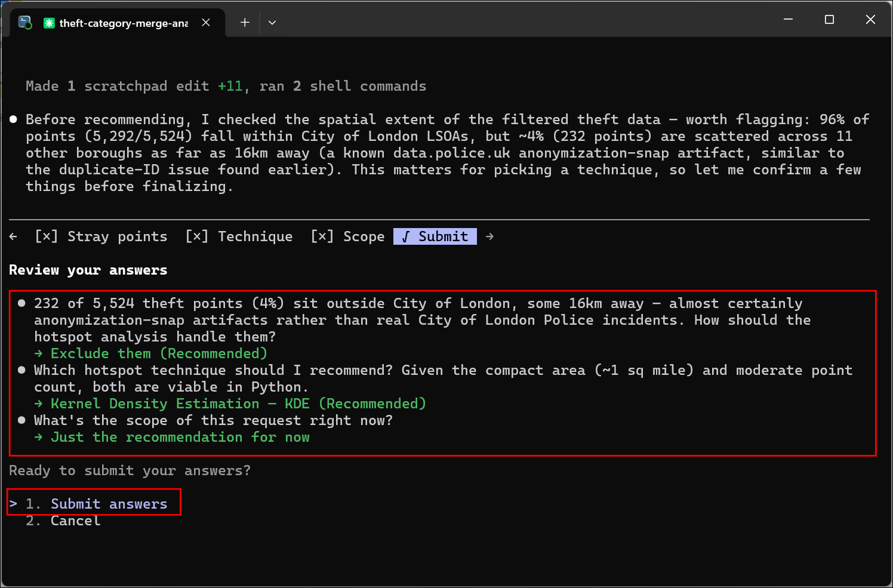Click the text 'Which hotspot technique should I recommend?'
This screenshot has height=588, width=893.
[213, 370]
